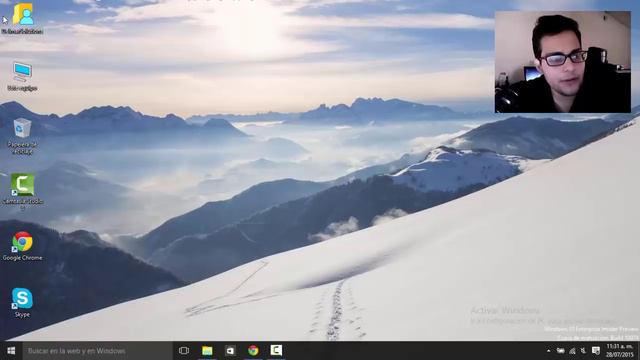Click the battery tray icon

[x=560, y=351]
